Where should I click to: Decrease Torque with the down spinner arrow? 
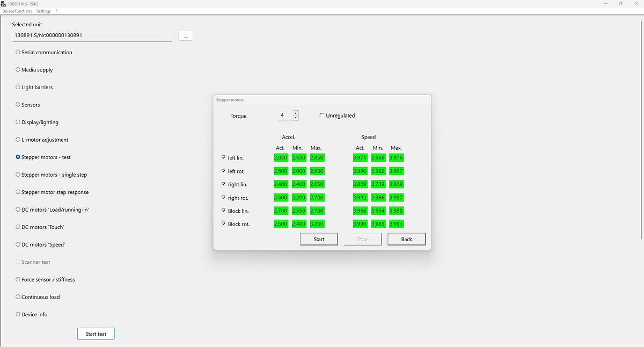(295, 118)
